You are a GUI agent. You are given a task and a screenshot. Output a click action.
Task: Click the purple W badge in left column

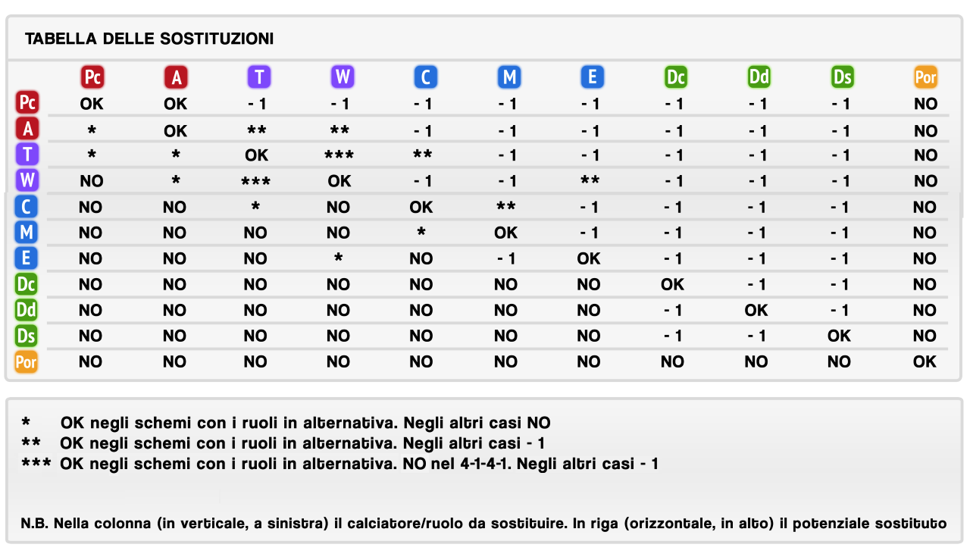(x=27, y=180)
